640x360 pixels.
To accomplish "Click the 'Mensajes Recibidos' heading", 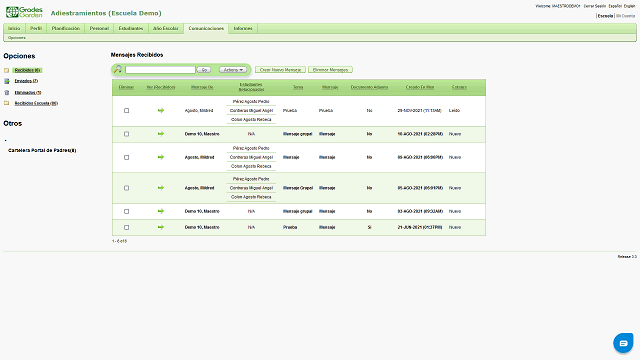I will pyautogui.click(x=137, y=55).
